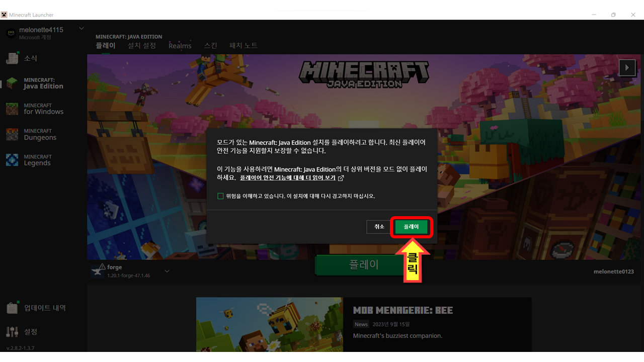Screen dimensions: 644x362
Task: Open the 플레이어 안전 기능에 대해 더 읽어 보기 link
Action: point(288,178)
